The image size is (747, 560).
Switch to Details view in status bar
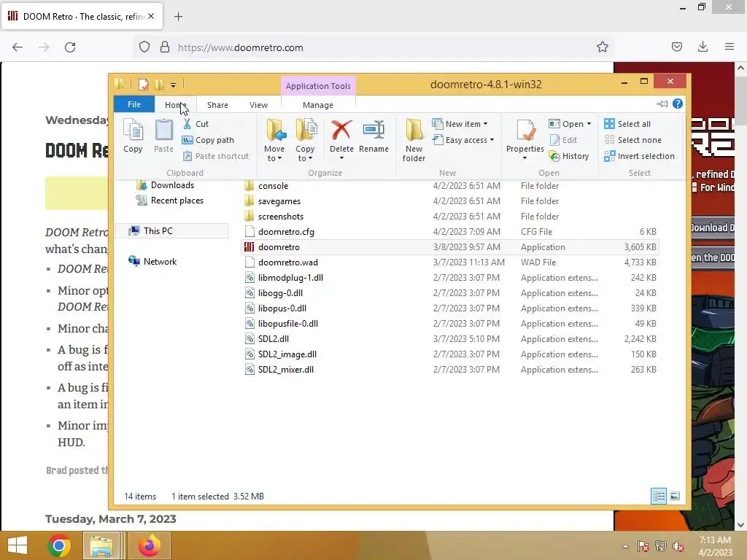click(659, 496)
